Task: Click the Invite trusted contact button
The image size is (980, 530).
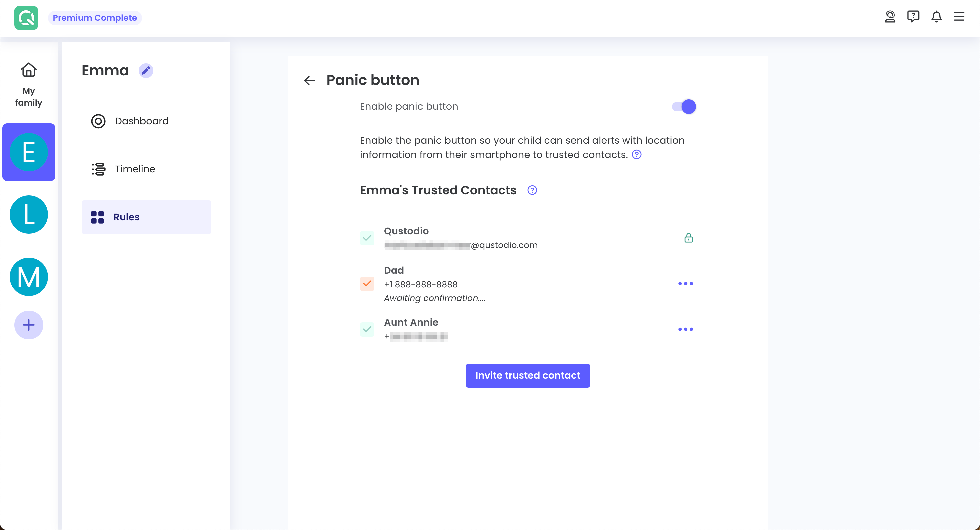Action: (528, 376)
